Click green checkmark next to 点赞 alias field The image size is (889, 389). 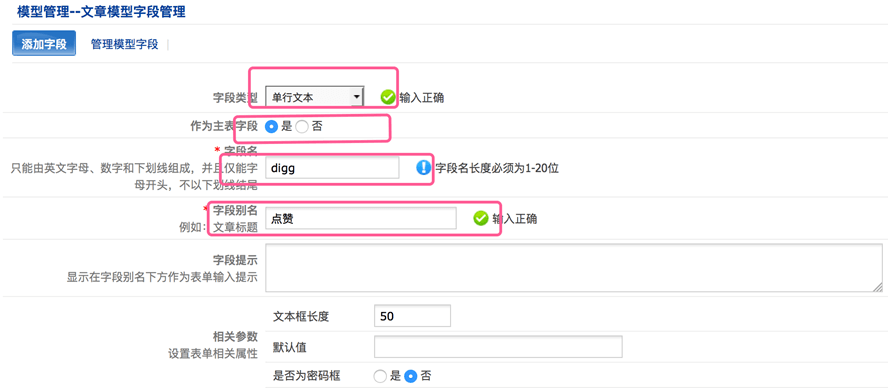coord(481,218)
